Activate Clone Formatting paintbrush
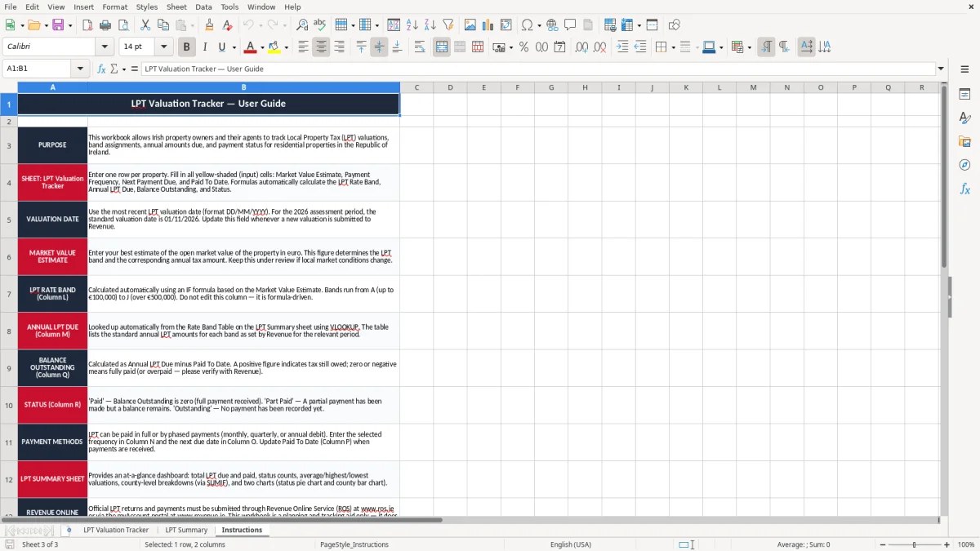 (x=210, y=25)
